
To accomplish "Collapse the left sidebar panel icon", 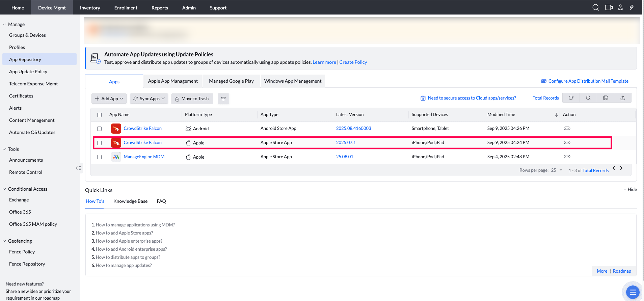I will click(x=79, y=168).
